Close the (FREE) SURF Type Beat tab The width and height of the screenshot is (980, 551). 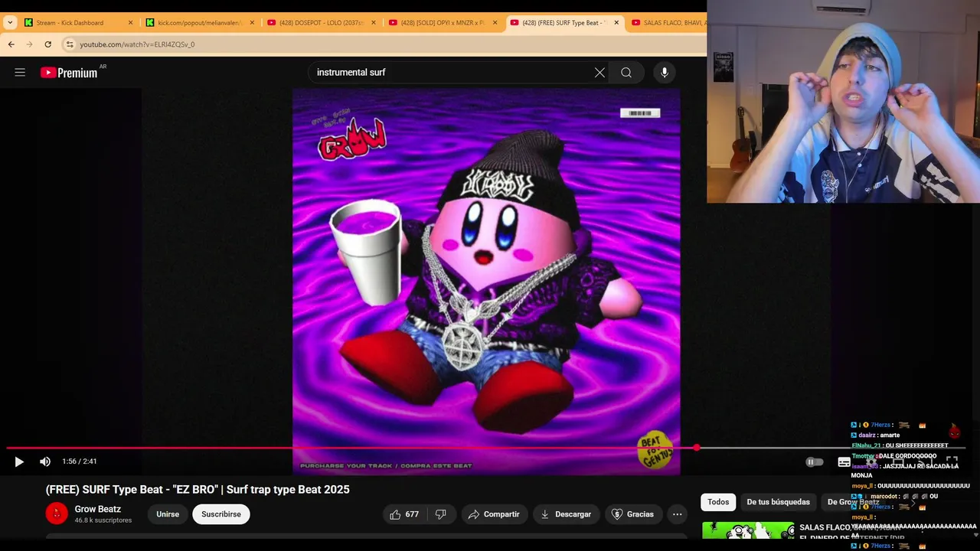[616, 23]
